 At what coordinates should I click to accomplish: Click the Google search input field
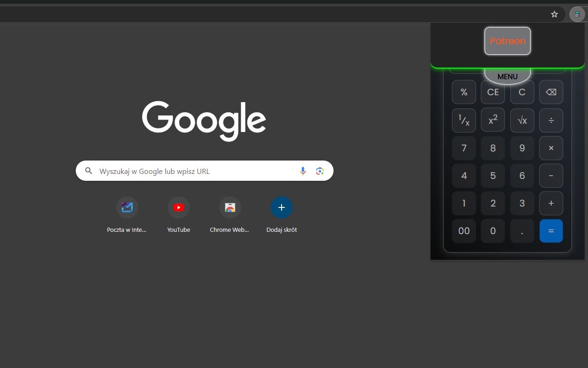(x=193, y=171)
